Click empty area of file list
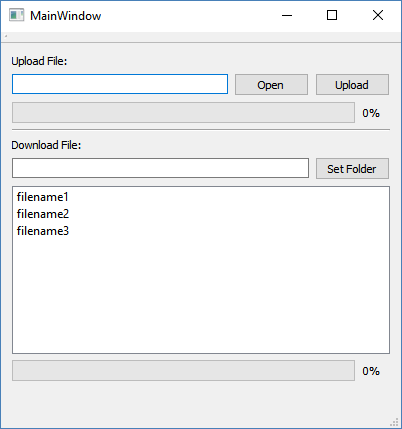This screenshot has width=402, height=429. coord(201,293)
